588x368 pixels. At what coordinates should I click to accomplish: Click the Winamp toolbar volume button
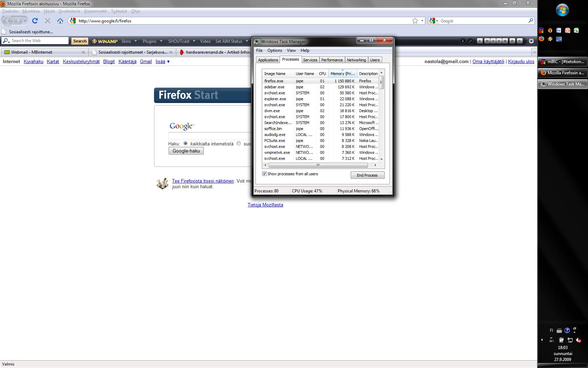(520, 41)
